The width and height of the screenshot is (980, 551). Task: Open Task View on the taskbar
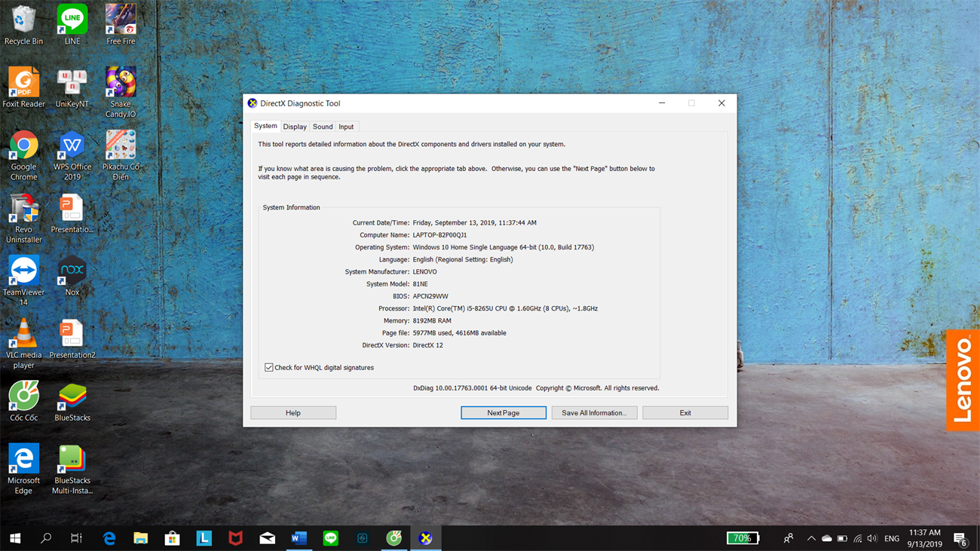click(x=76, y=538)
